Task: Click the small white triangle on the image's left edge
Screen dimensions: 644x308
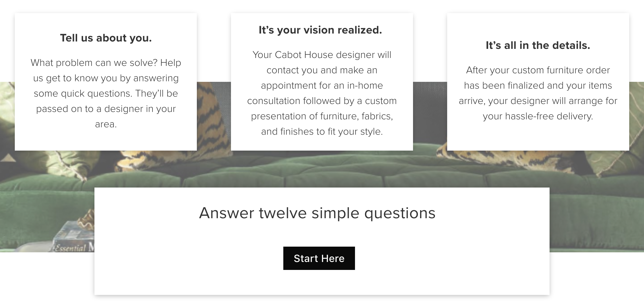Action: (x=8, y=158)
